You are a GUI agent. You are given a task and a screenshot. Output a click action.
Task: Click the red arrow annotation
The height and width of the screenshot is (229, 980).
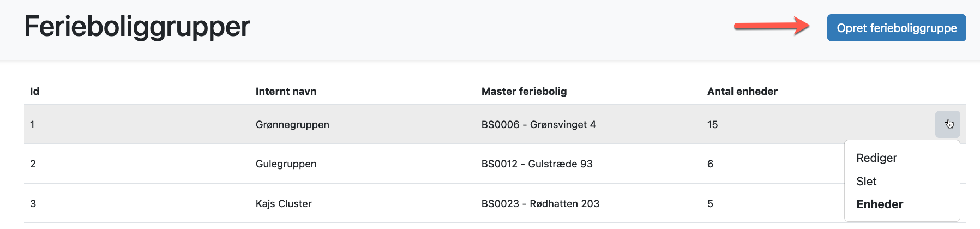[772, 26]
